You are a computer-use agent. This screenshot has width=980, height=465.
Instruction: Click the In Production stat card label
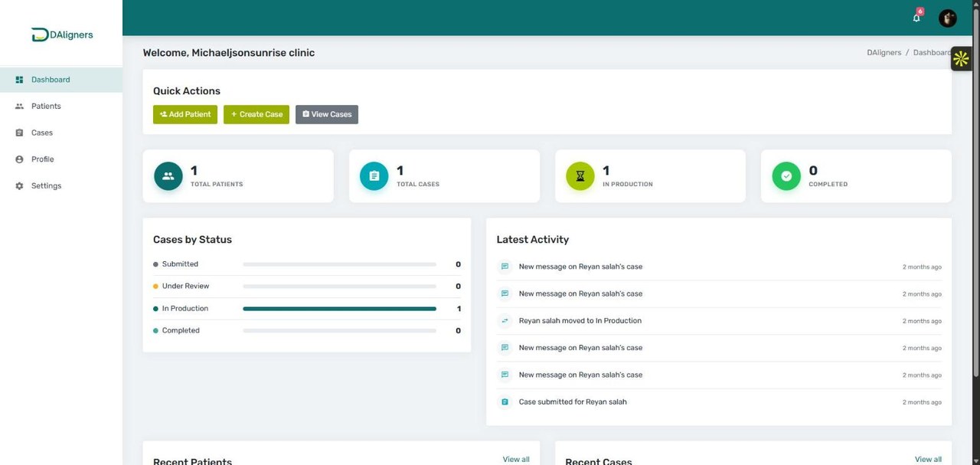tap(628, 185)
